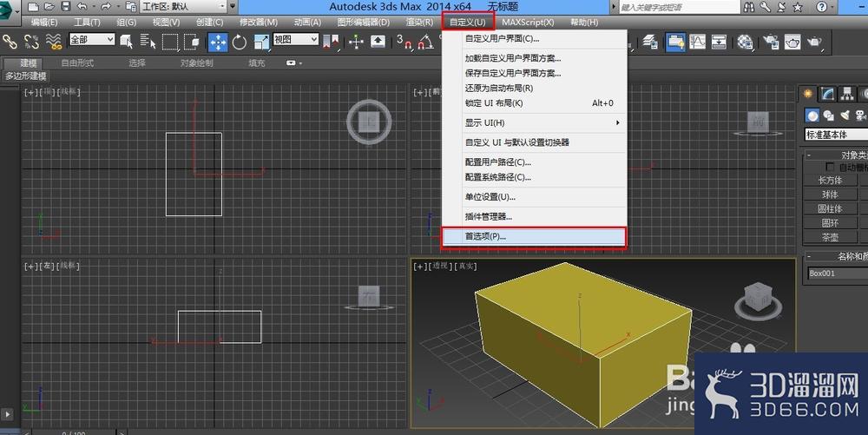Image resolution: width=868 pixels, height=435 pixels.
Task: Choose 自定义用户界面(C)... menu item
Action: pyautogui.click(x=534, y=39)
